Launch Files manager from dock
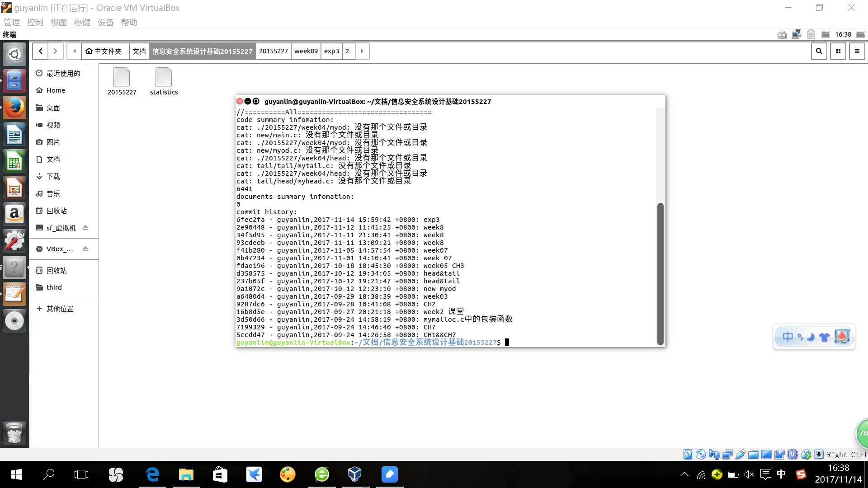 click(x=14, y=81)
